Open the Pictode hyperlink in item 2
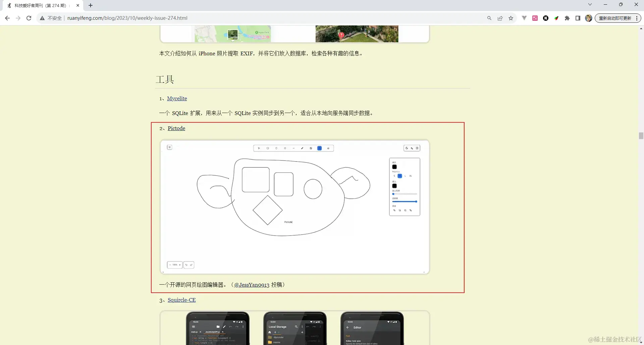 tap(176, 128)
